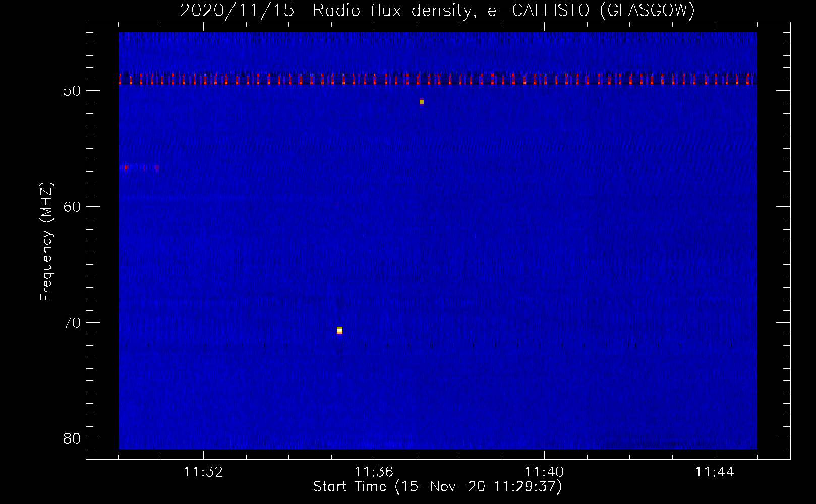Viewport: 816px width, 504px height.
Task: Click the red streak near 57 MHz
Action: click(141, 168)
